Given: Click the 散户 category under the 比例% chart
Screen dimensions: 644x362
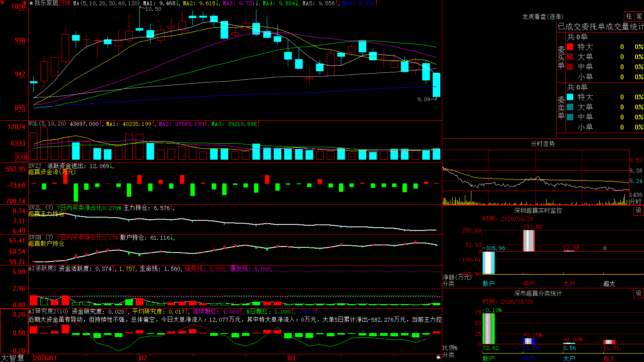Looking at the screenshot, I should point(489,358).
